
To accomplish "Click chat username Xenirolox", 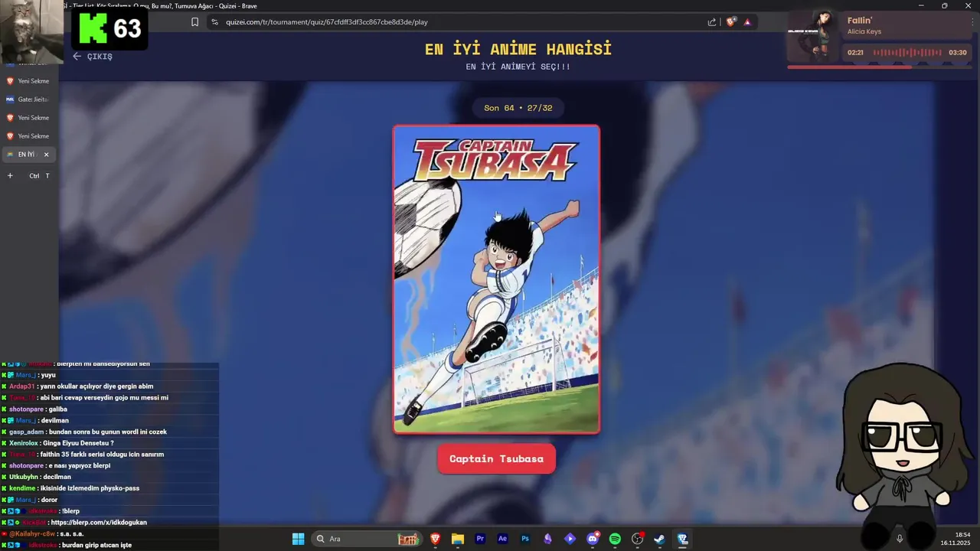I will 24,443.
